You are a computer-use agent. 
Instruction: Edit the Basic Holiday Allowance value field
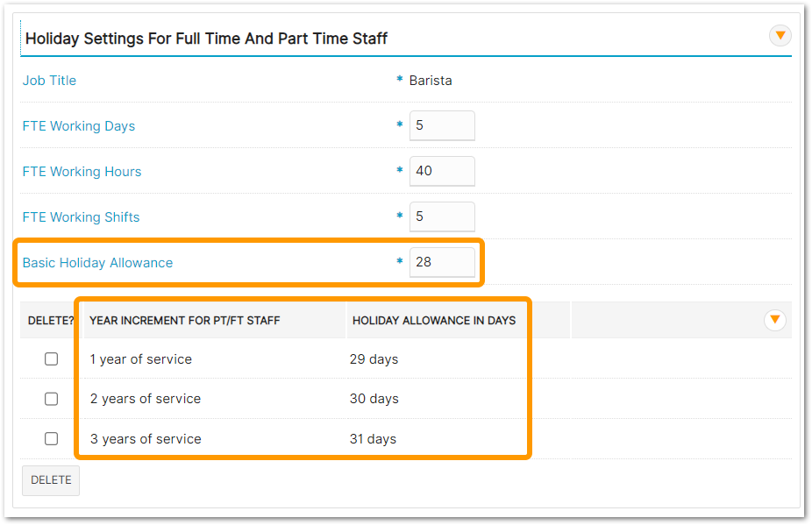tap(441, 262)
